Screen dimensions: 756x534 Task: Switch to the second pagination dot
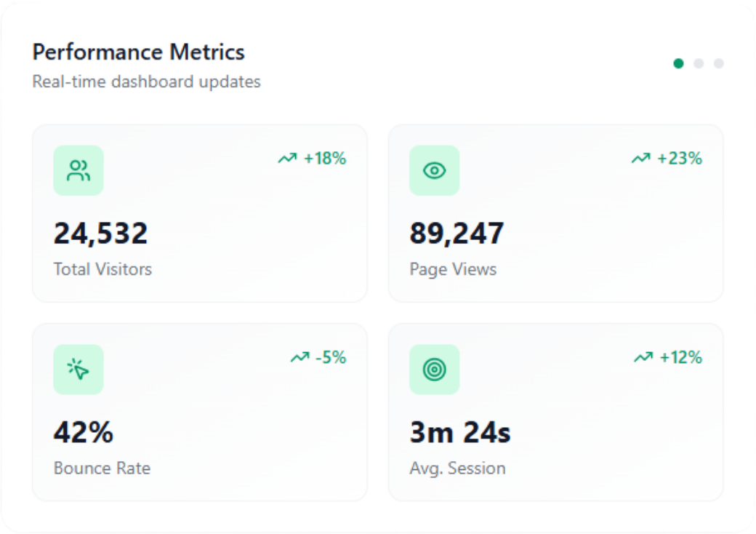(698, 63)
